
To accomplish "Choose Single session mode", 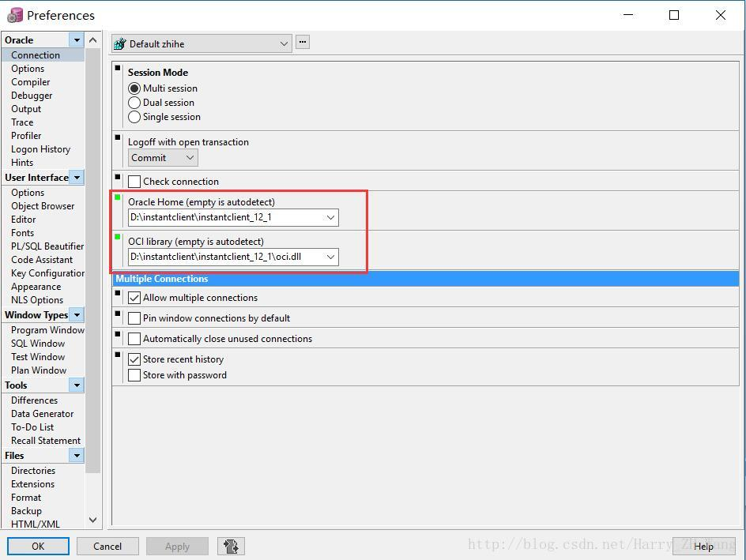I will click(134, 117).
